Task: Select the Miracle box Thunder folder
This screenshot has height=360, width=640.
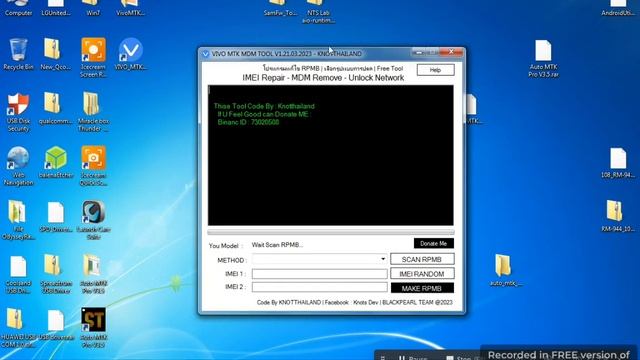Action: point(91,104)
